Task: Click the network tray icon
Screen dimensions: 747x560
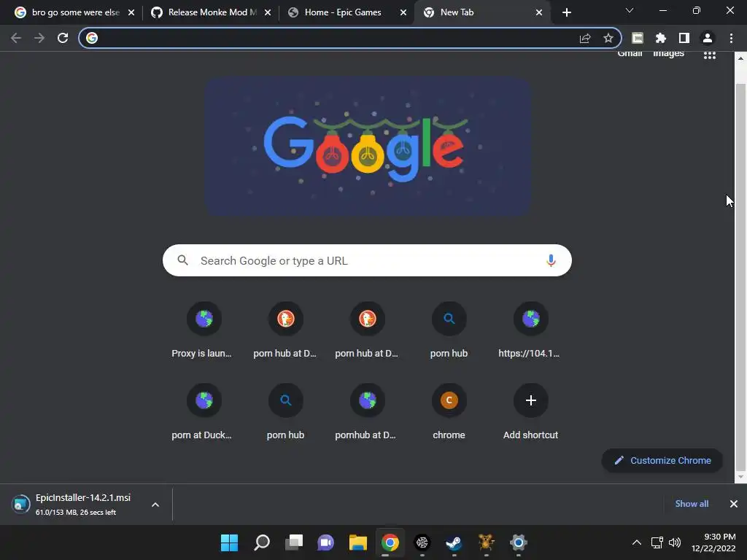Action: click(x=657, y=542)
